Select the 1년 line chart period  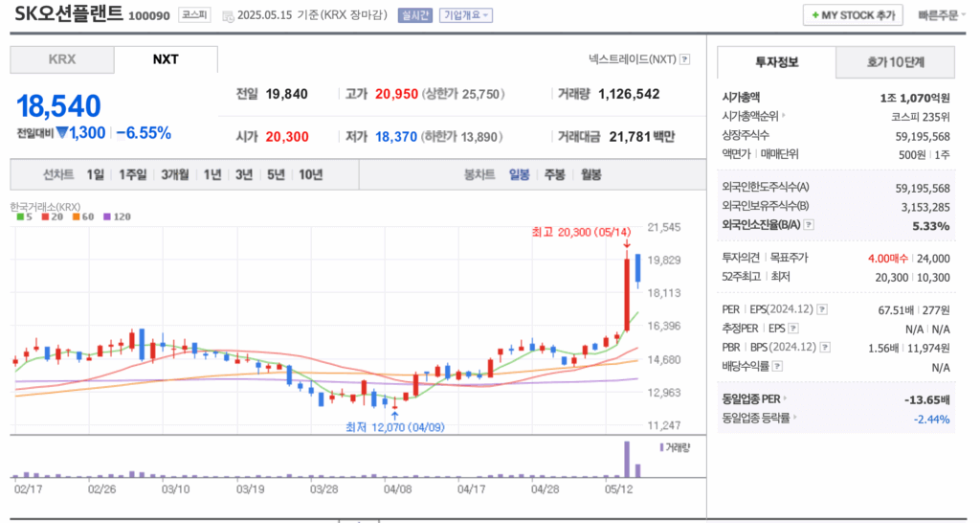212,174
